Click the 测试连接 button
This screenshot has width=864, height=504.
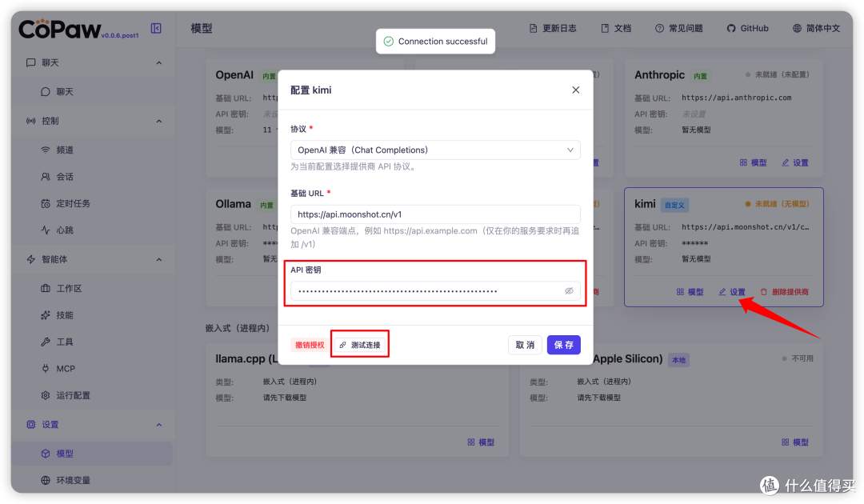pos(360,345)
